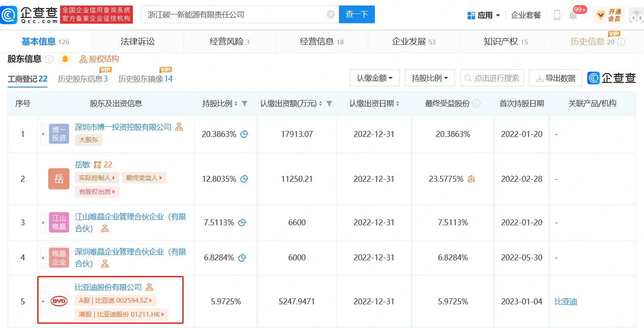
Task: Click the equity tree icon beside 深圳市博一投资控股有限公司
Action: [179, 127]
